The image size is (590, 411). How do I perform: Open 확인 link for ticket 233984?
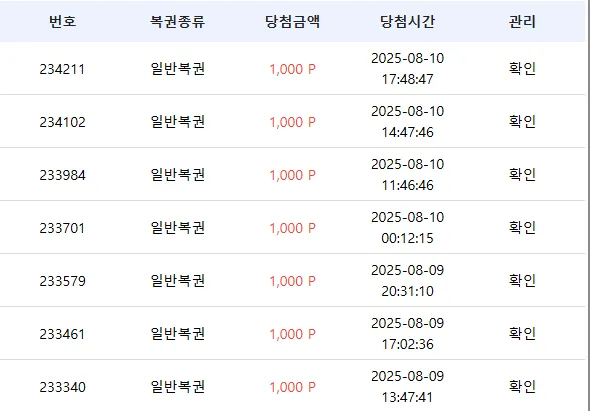[x=522, y=175]
